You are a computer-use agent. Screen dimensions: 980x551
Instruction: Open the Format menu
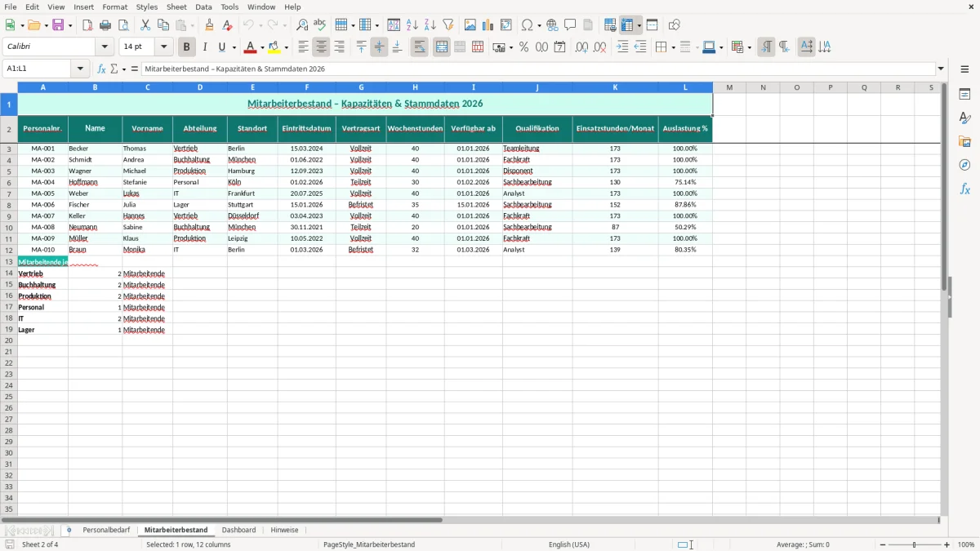[x=115, y=7]
